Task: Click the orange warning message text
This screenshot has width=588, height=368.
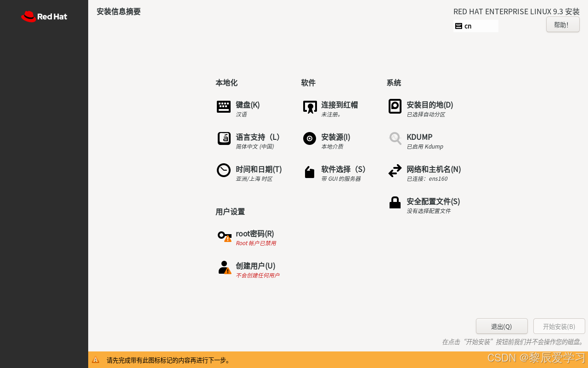Action: (x=169, y=360)
